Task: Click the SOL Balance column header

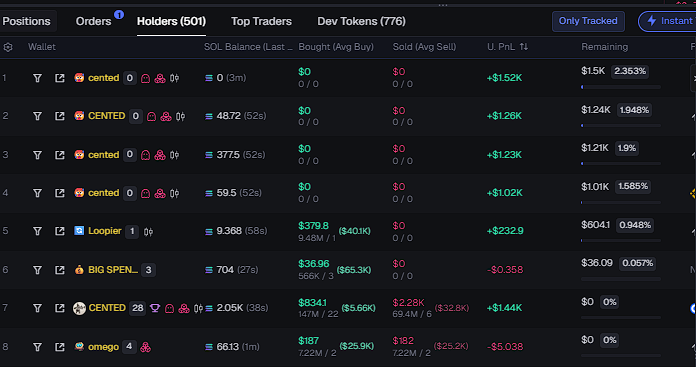Action: click(x=248, y=47)
